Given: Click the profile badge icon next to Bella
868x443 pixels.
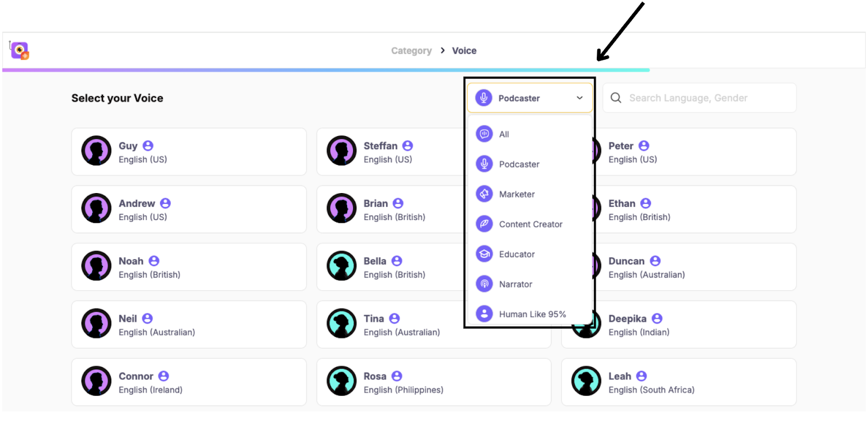Looking at the screenshot, I should (x=397, y=261).
